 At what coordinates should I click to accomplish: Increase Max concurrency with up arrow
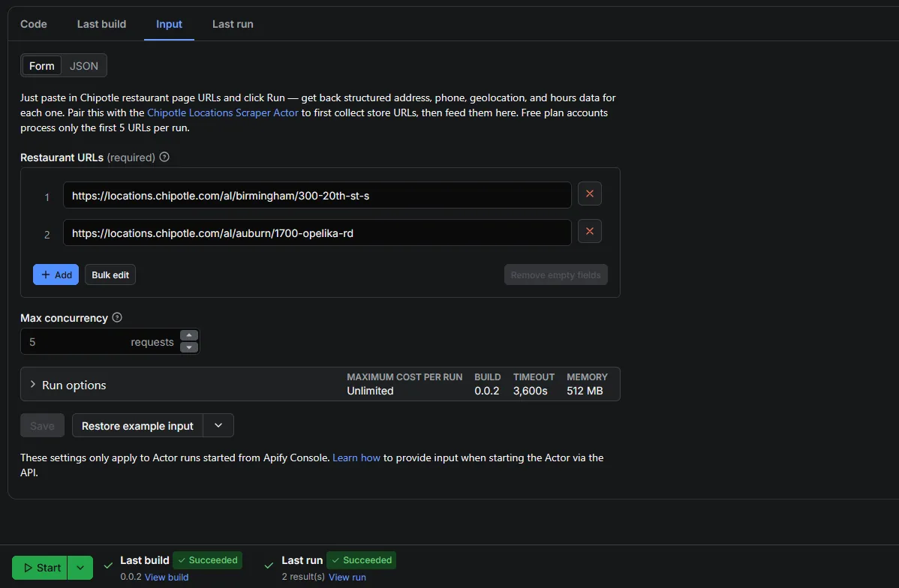click(x=189, y=335)
